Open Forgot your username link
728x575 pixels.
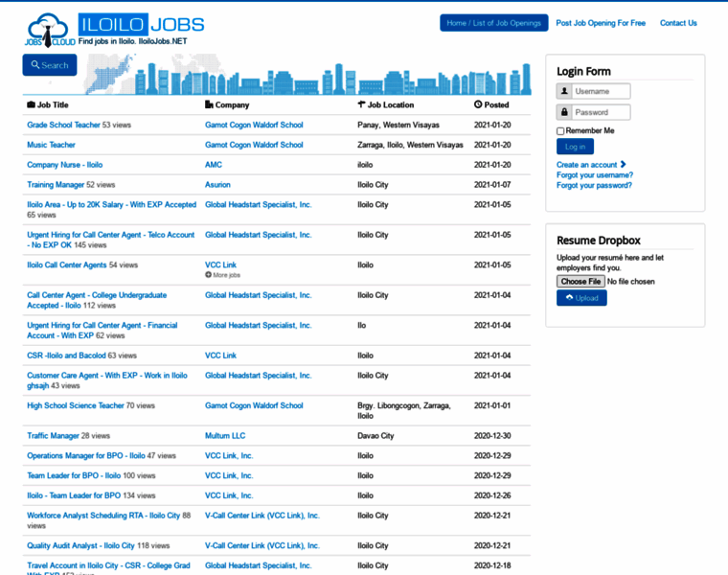[x=595, y=174]
